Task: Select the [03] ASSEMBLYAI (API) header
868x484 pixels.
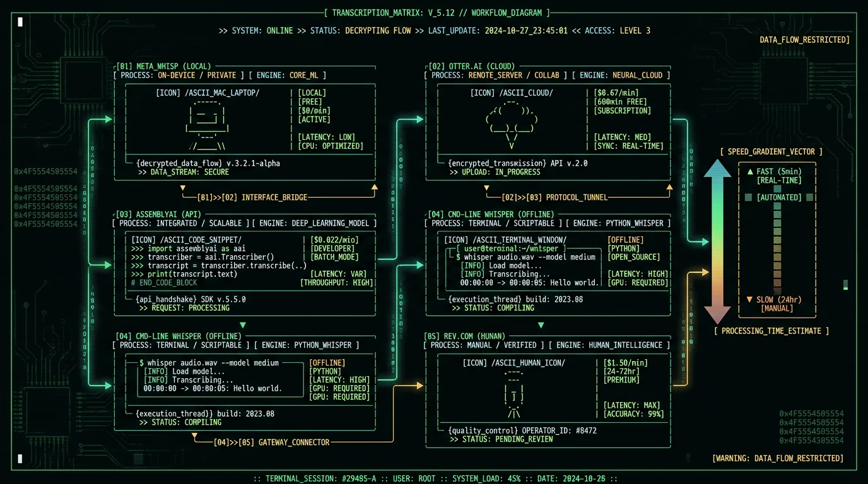Action: point(158,214)
